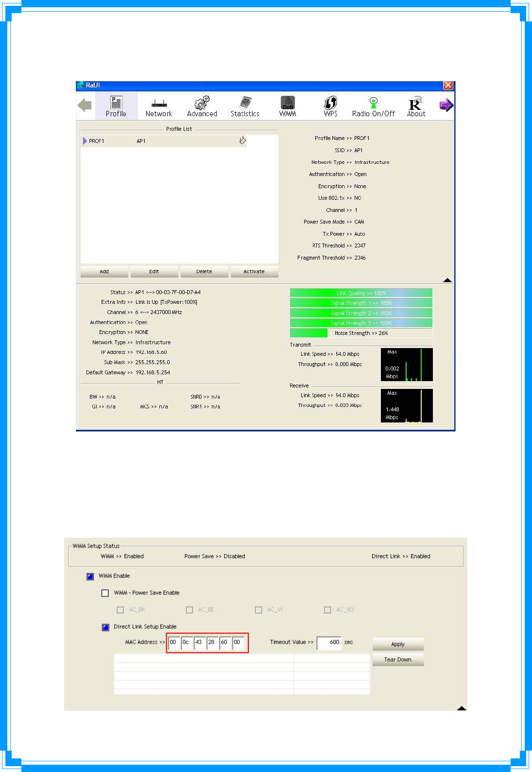Click the MAC address field 43
This screenshot has width=532, height=772.
(x=199, y=643)
